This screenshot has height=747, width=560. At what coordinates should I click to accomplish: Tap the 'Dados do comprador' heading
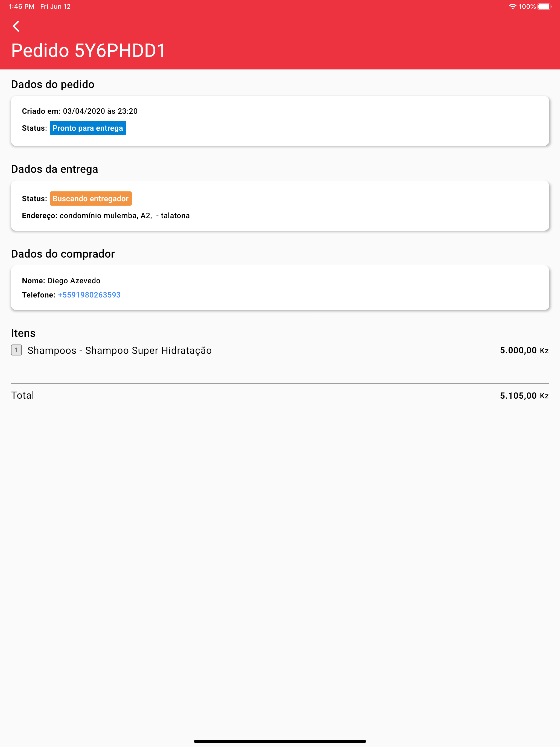[63, 254]
